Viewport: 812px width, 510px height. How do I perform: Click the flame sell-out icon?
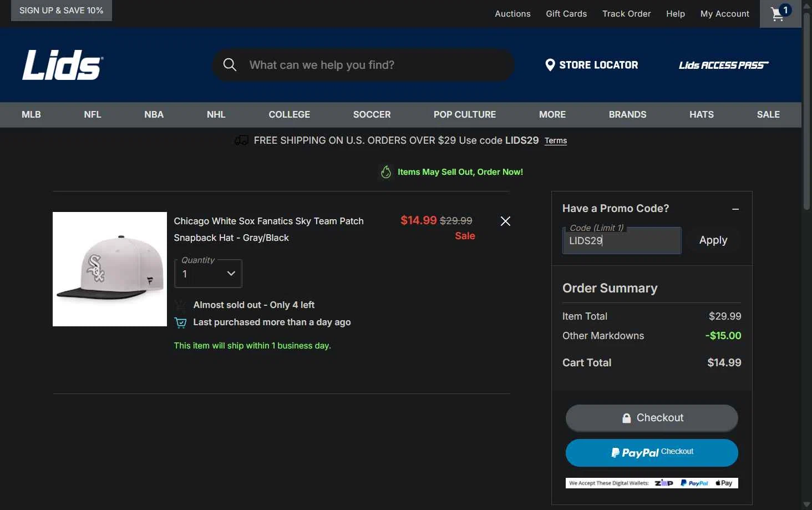click(x=386, y=172)
